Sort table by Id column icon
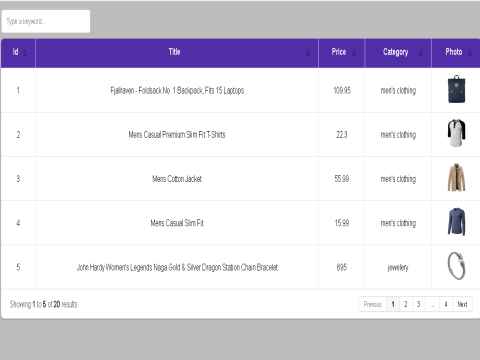The height and width of the screenshot is (360, 480). pyautogui.click(x=25, y=52)
